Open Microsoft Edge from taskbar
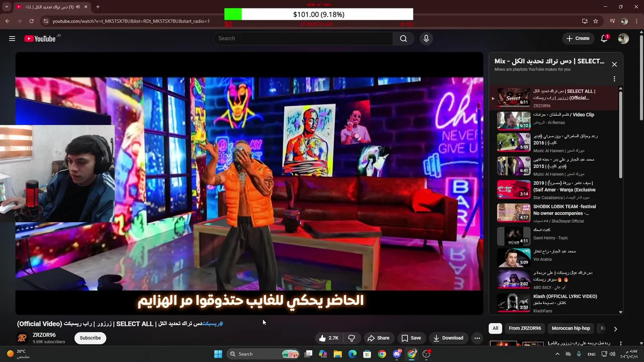The image size is (644, 362). tap(352, 354)
